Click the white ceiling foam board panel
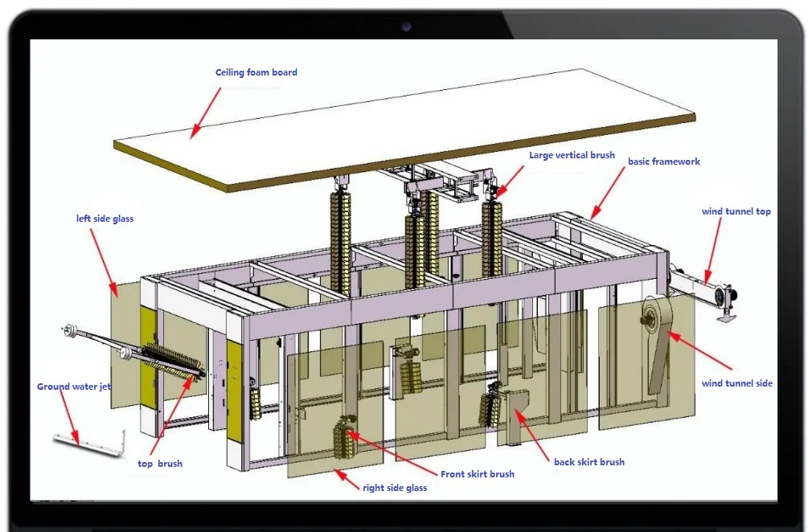Image resolution: width=808 pixels, height=532 pixels. tap(402, 129)
